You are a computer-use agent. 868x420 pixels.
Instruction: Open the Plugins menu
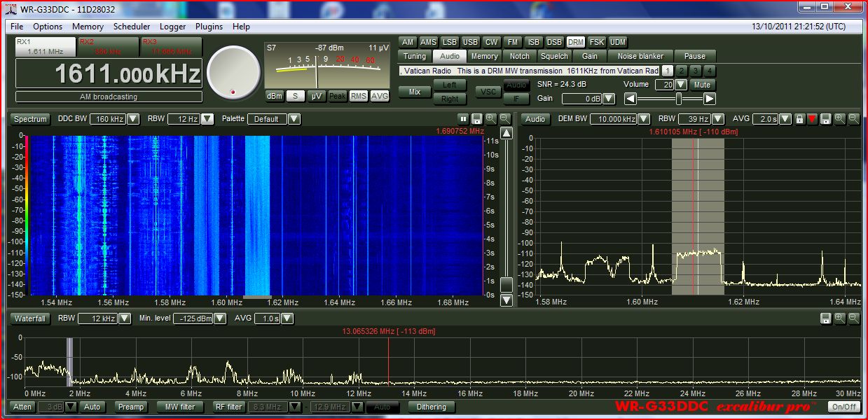(x=209, y=27)
